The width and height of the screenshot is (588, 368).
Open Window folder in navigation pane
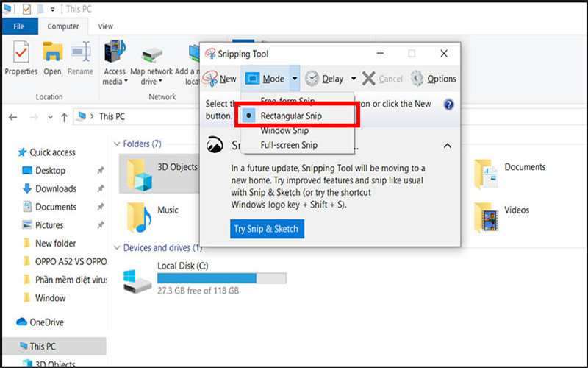point(44,298)
